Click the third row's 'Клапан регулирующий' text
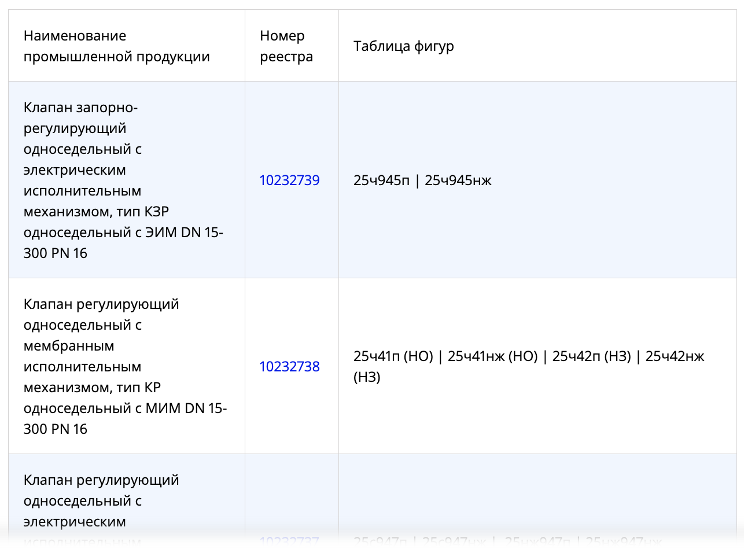The image size is (744, 560). [x=101, y=480]
